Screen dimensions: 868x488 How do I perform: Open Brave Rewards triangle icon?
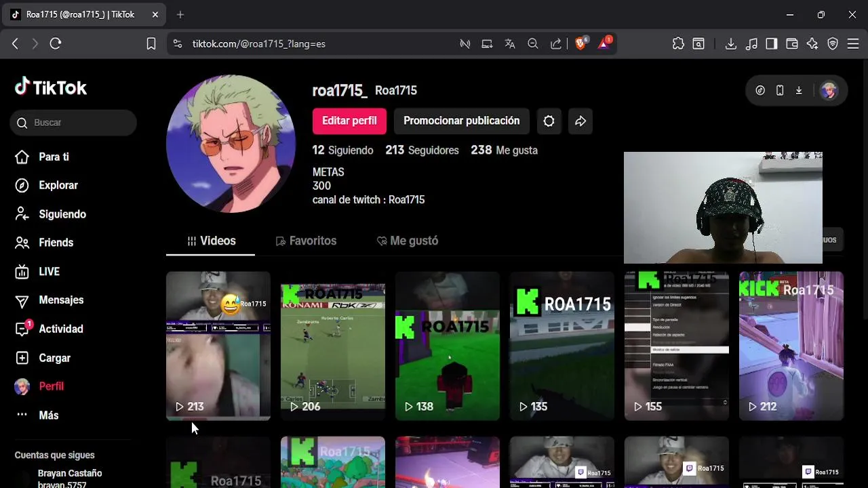click(604, 43)
